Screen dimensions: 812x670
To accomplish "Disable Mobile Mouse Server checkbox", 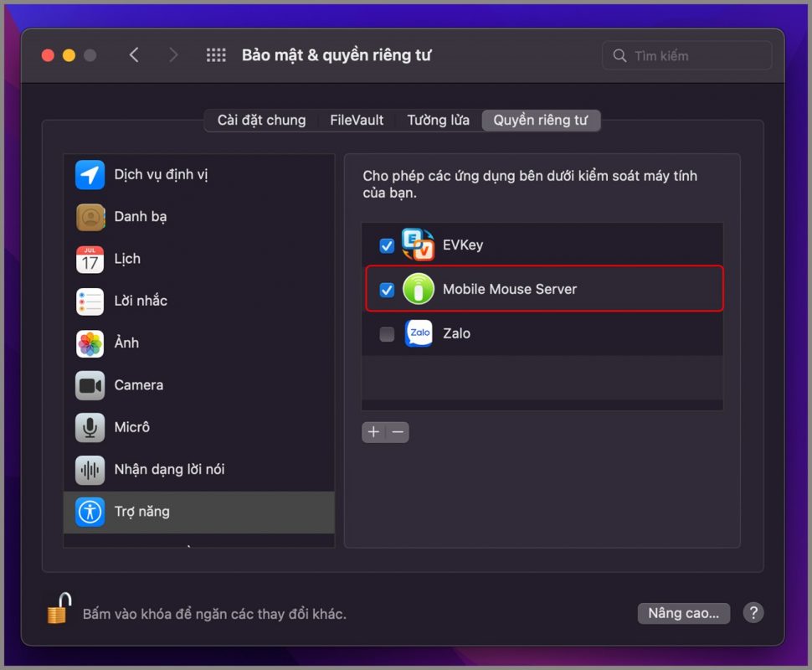I will coord(387,290).
